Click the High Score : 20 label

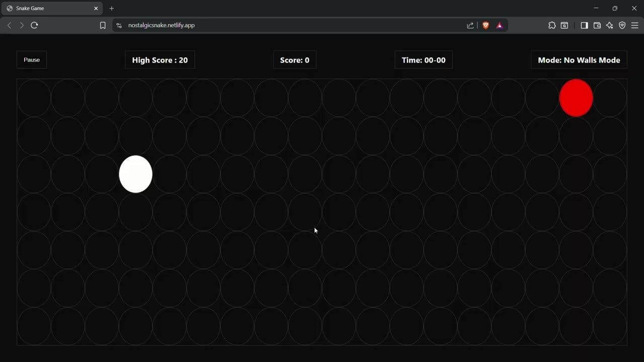point(160,60)
